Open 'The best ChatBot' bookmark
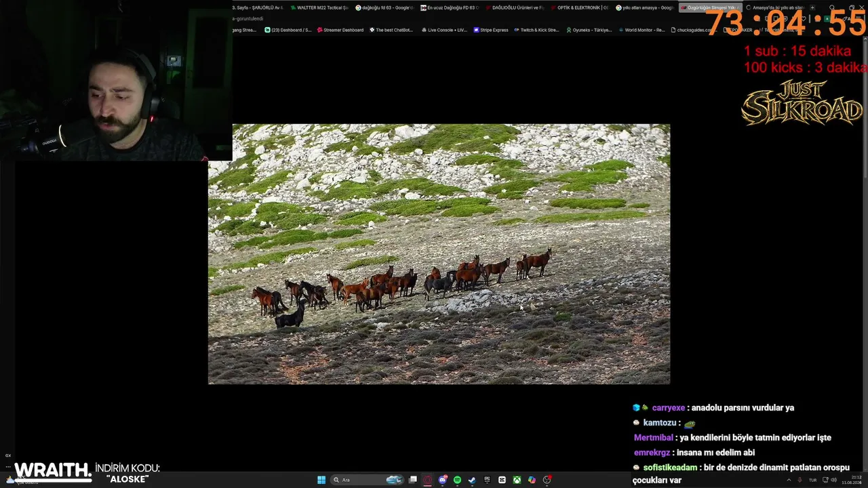The width and height of the screenshot is (868, 488). [x=391, y=30]
